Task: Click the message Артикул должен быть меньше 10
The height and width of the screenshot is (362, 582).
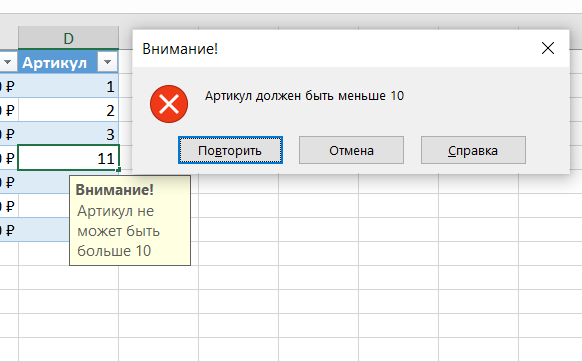Action: tap(304, 96)
